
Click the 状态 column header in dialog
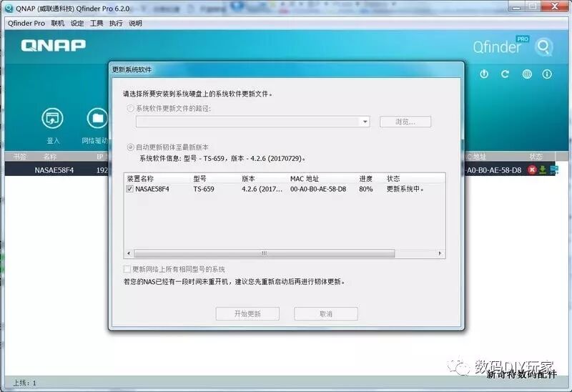coord(393,179)
